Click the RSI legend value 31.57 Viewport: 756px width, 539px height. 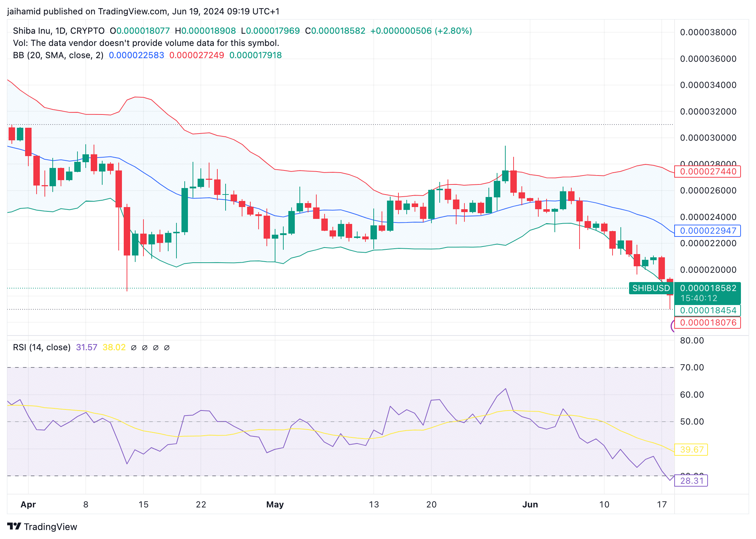(86, 347)
